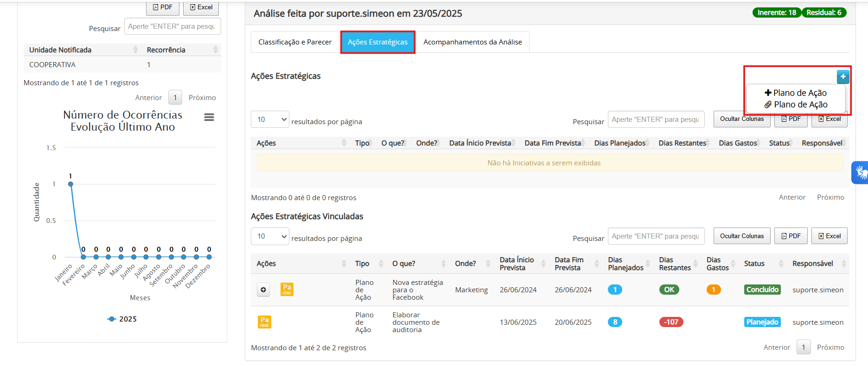This screenshot has width=868, height=372.
Task: Click yellow Pa icon for Elaborar documento
Action: pos(264,322)
